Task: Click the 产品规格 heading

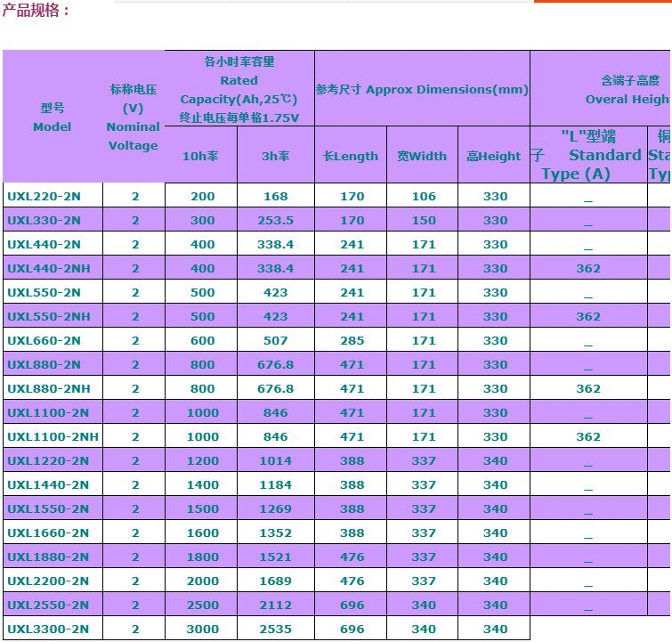Action: click(x=36, y=11)
